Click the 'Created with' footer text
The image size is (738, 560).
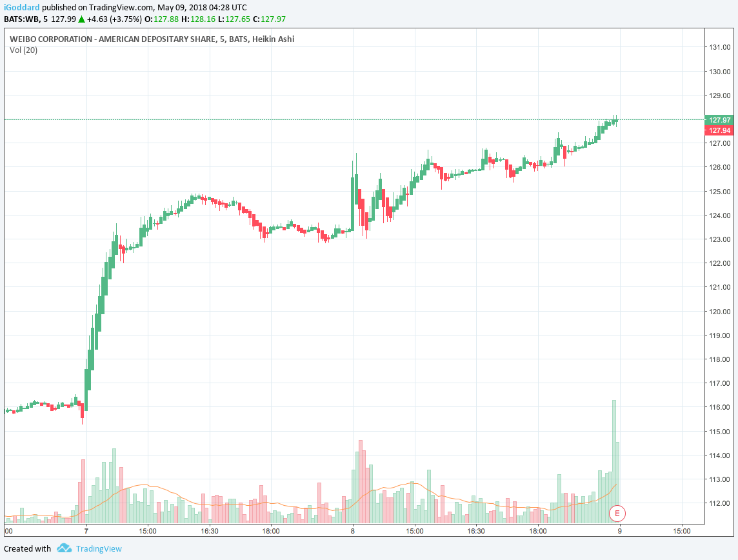pyautogui.click(x=27, y=548)
